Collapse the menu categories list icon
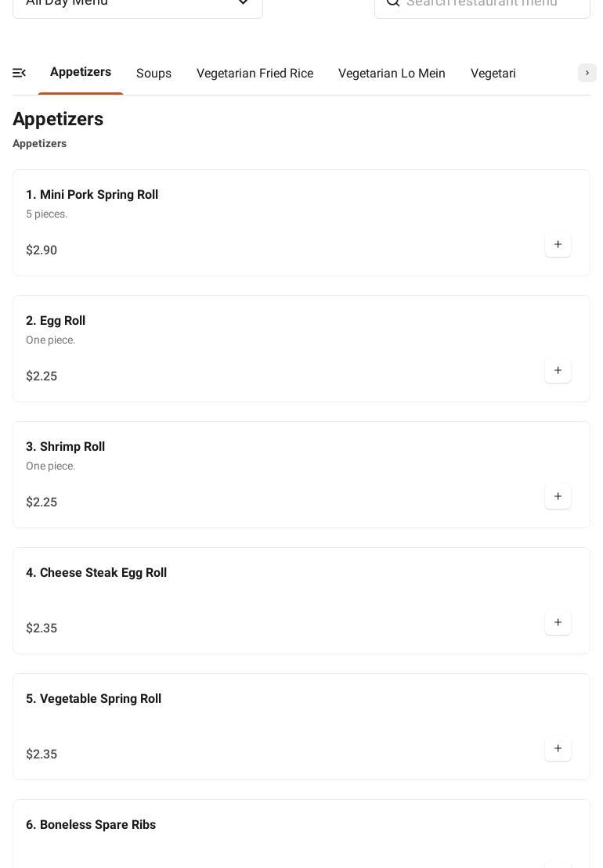This screenshot has width=603, height=868. click(20, 73)
